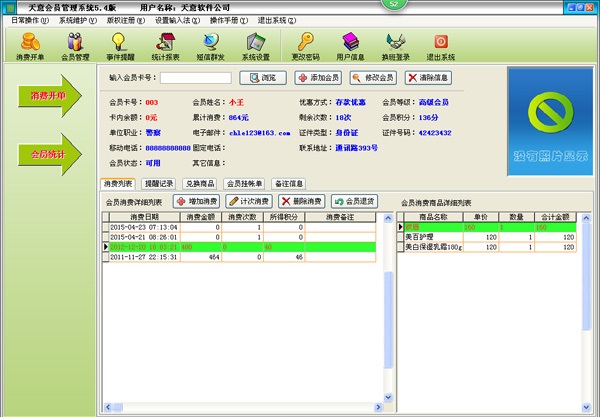Viewport: 600px width, 417px height.
Task: Click product list scrollbar down arrow
Action: click(586, 407)
